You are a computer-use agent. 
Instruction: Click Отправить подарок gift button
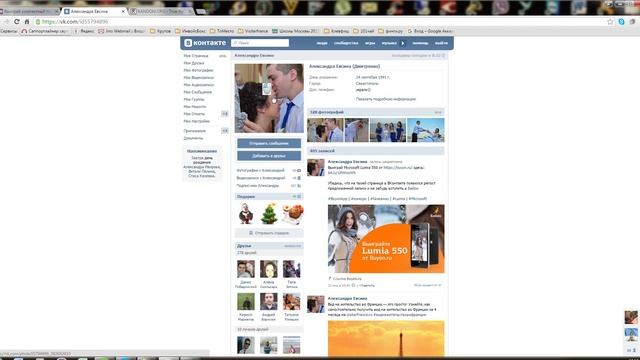269,233
